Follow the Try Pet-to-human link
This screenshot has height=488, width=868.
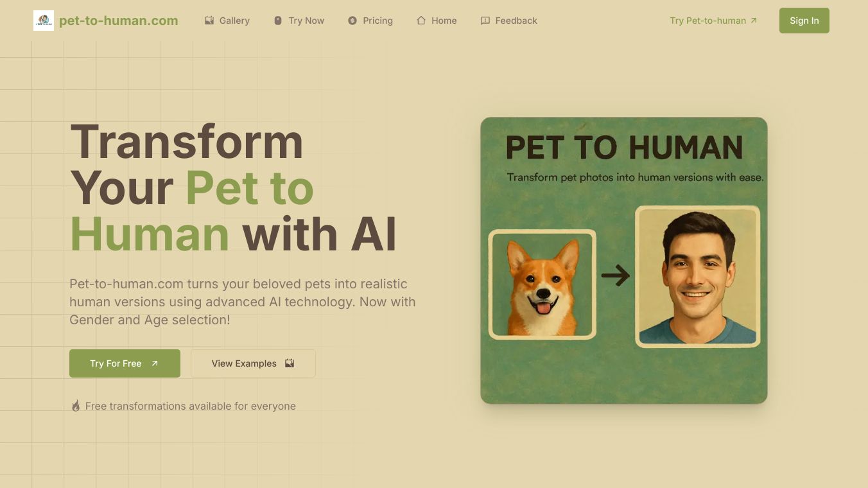[x=713, y=21]
